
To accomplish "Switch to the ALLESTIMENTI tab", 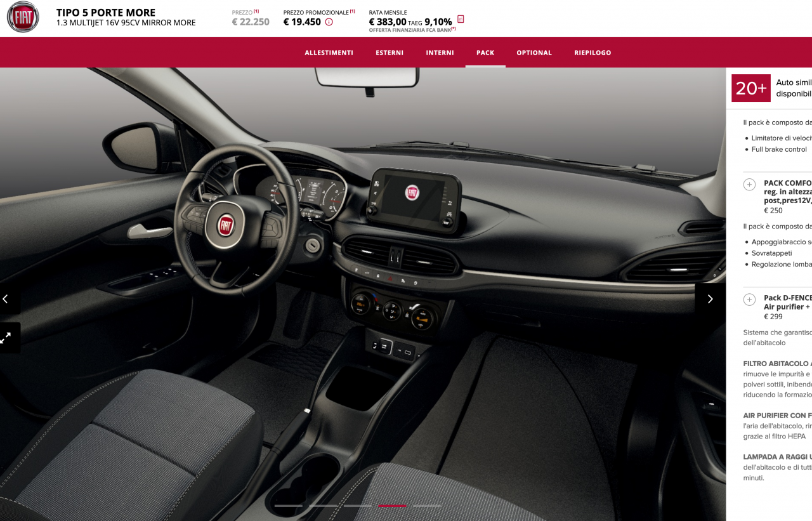I will pos(329,53).
